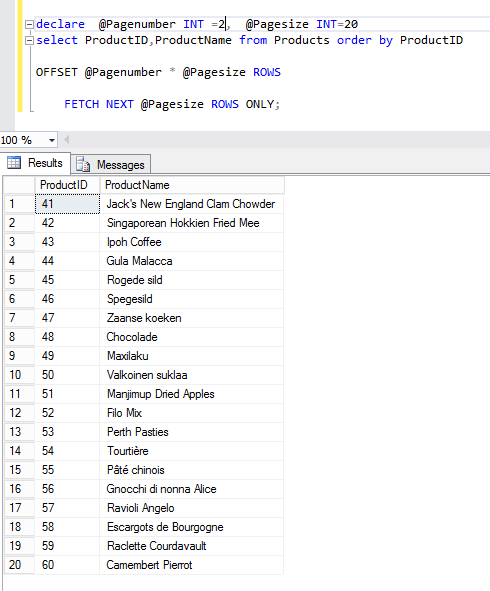Open the 100 % zoom dropdown
The width and height of the screenshot is (490, 591).
click(x=52, y=141)
